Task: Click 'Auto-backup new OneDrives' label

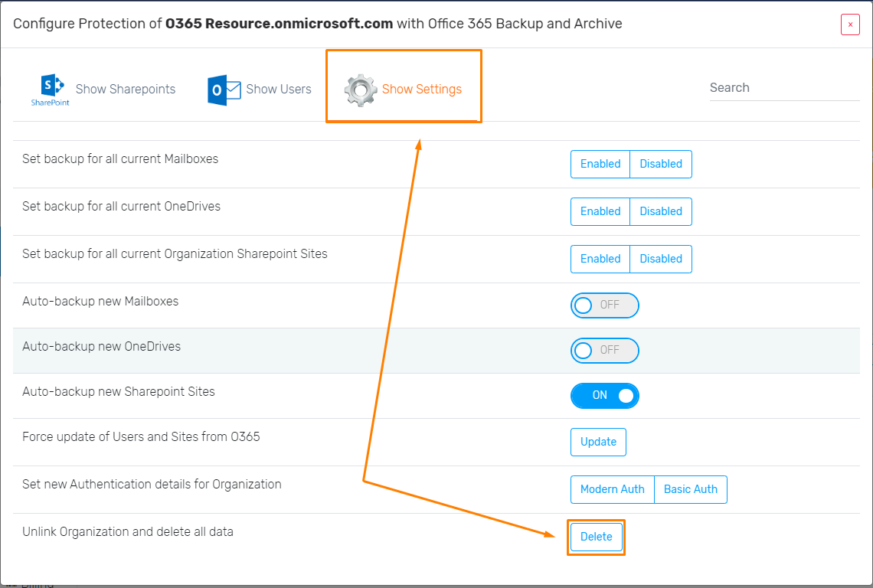Action: coord(101,346)
